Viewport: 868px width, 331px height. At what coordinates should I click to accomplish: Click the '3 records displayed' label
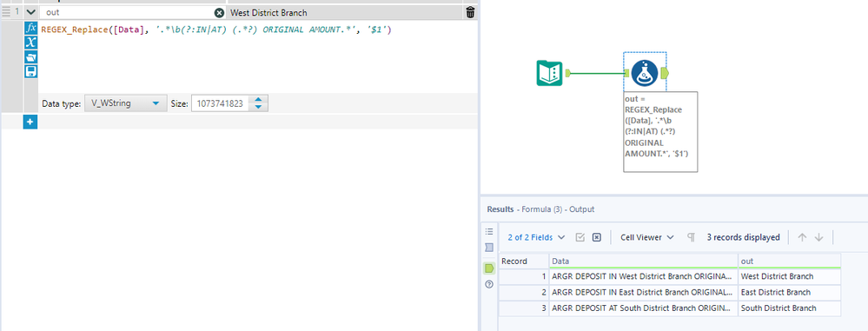(x=743, y=237)
